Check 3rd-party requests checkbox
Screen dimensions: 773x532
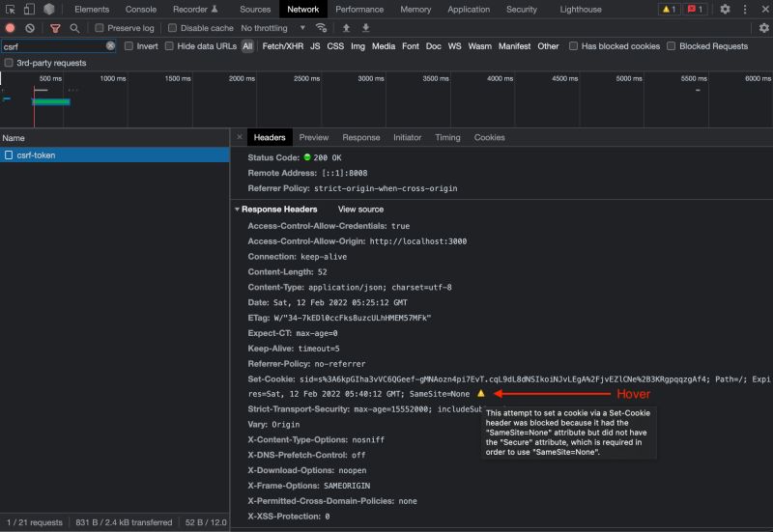[9, 63]
